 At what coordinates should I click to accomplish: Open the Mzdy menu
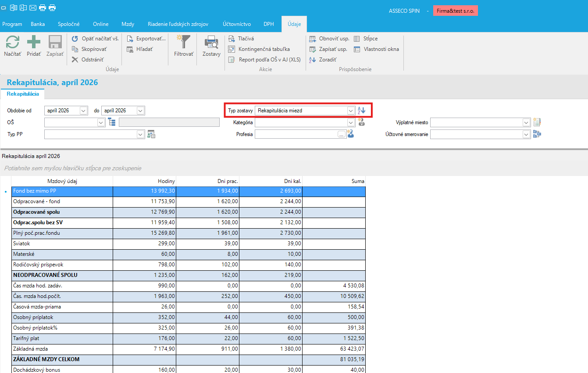pyautogui.click(x=128, y=24)
